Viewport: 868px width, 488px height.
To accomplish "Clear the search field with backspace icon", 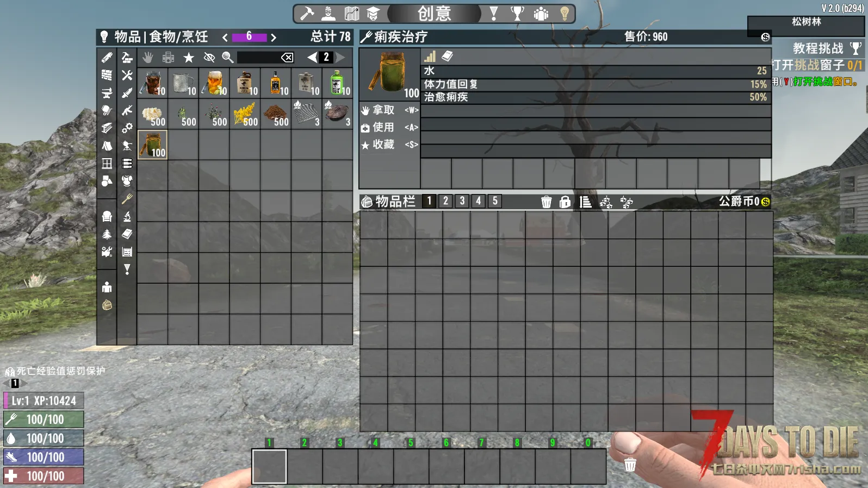I will coord(287,57).
